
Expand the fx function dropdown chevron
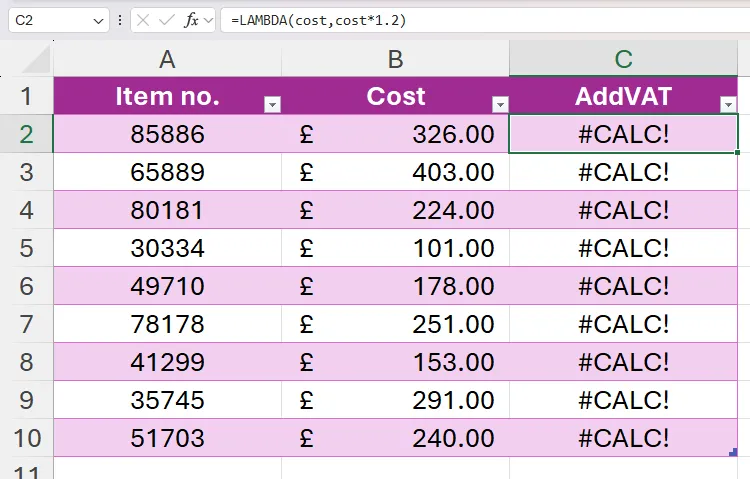(x=208, y=21)
